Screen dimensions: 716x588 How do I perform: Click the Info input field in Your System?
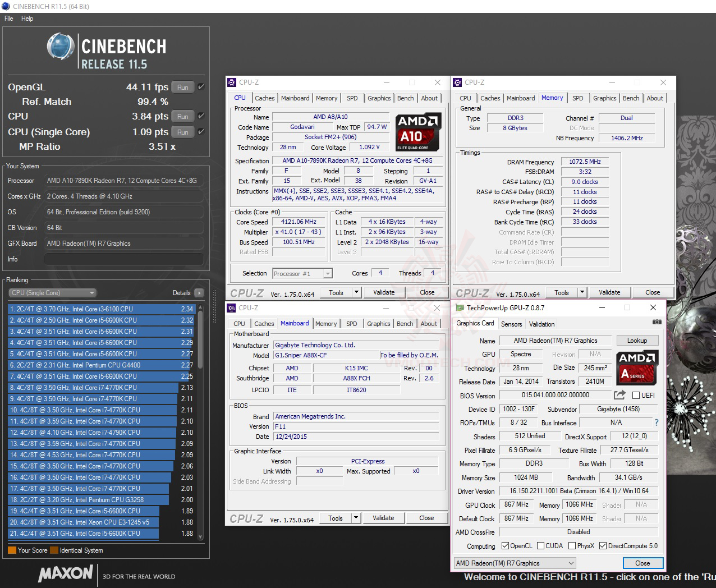tap(124, 259)
